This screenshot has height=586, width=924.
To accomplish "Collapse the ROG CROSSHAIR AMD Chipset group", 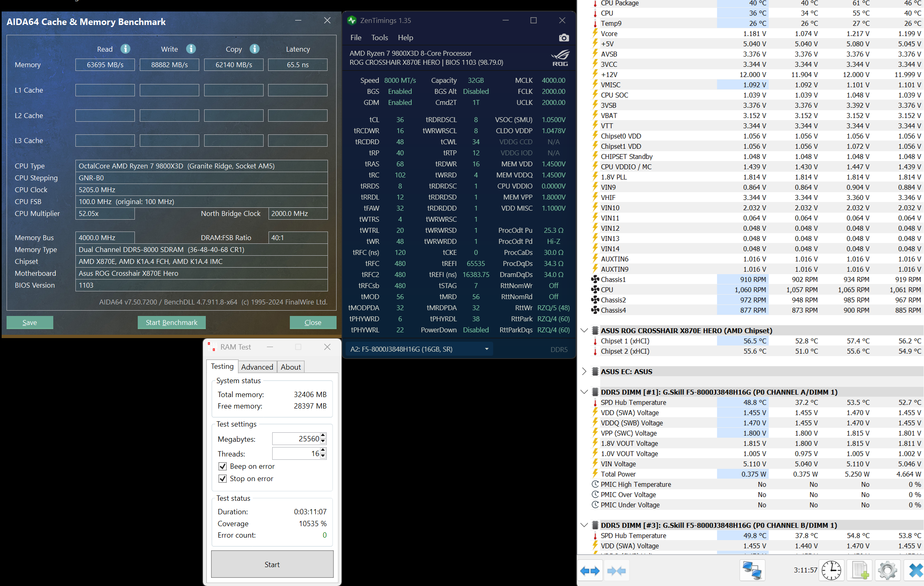I will click(x=584, y=331).
